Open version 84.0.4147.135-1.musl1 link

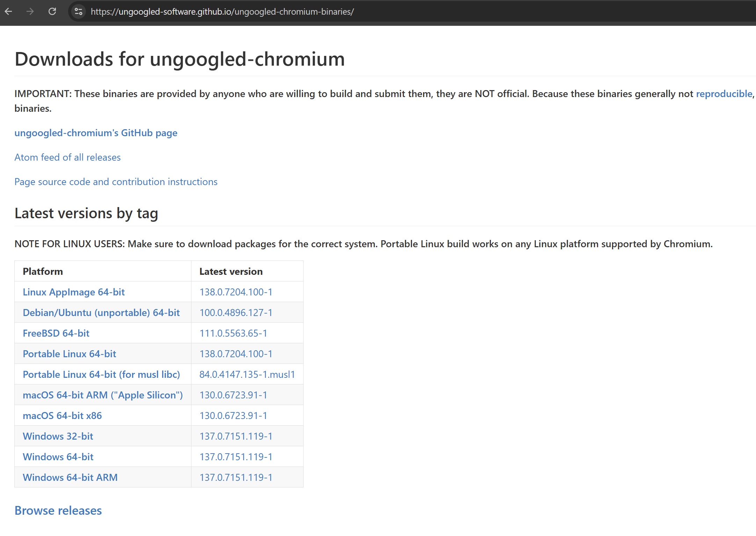point(247,374)
